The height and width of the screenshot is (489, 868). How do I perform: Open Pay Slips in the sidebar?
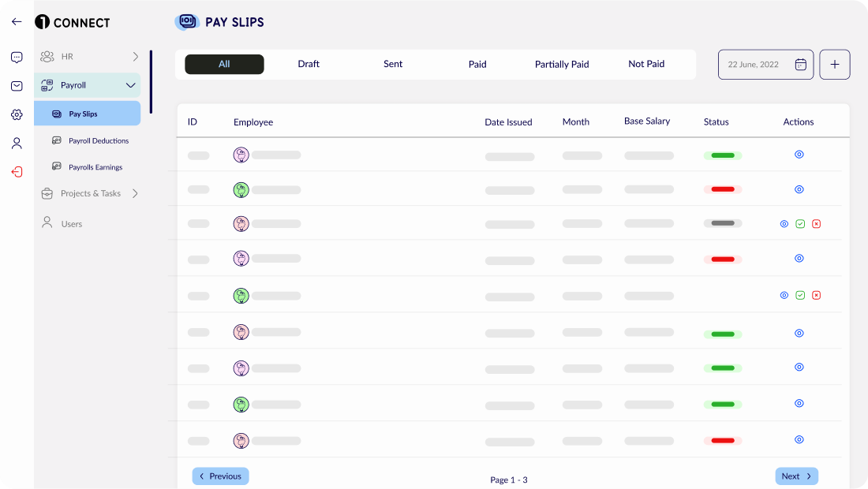(x=88, y=114)
